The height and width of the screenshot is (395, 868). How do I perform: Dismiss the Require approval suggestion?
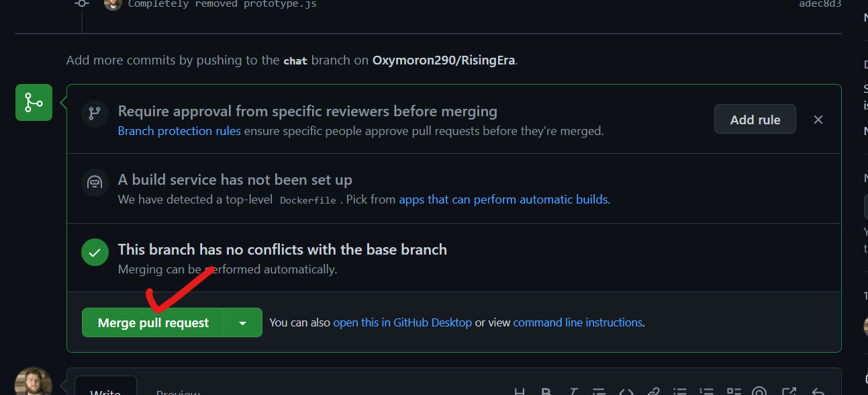pos(818,119)
